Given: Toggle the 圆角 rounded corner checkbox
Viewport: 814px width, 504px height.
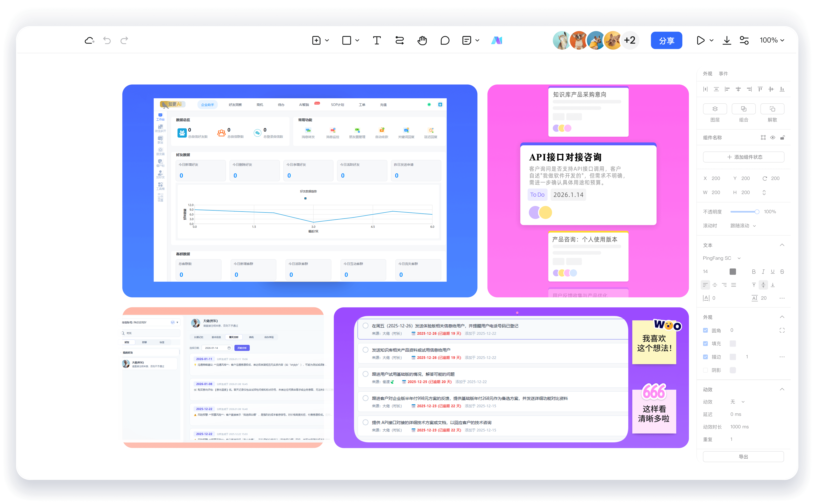Looking at the screenshot, I should (x=705, y=330).
